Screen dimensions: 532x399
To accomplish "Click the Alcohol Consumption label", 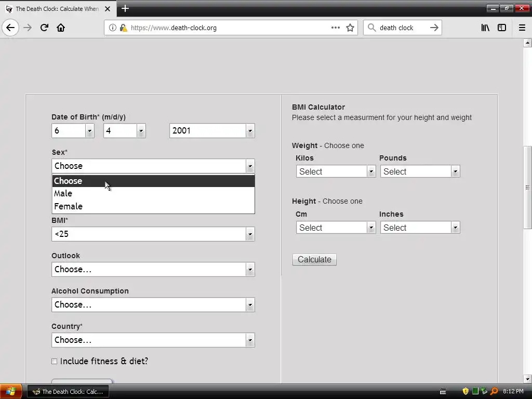I will (90, 291).
